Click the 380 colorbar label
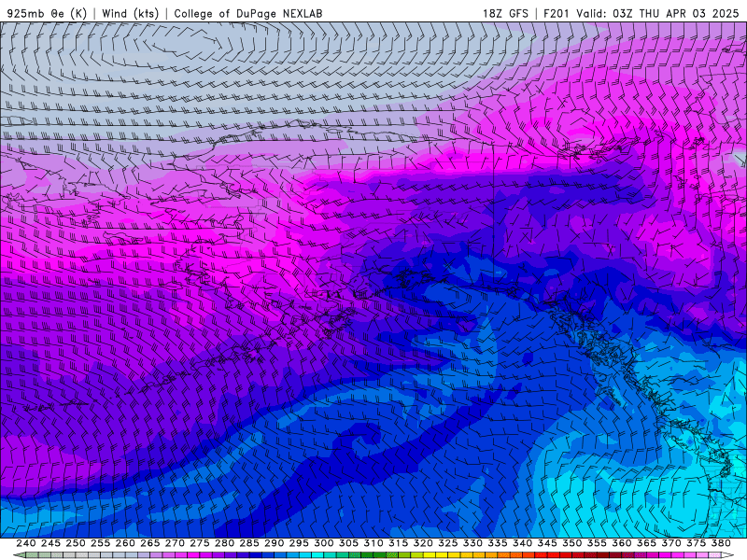 point(721,543)
